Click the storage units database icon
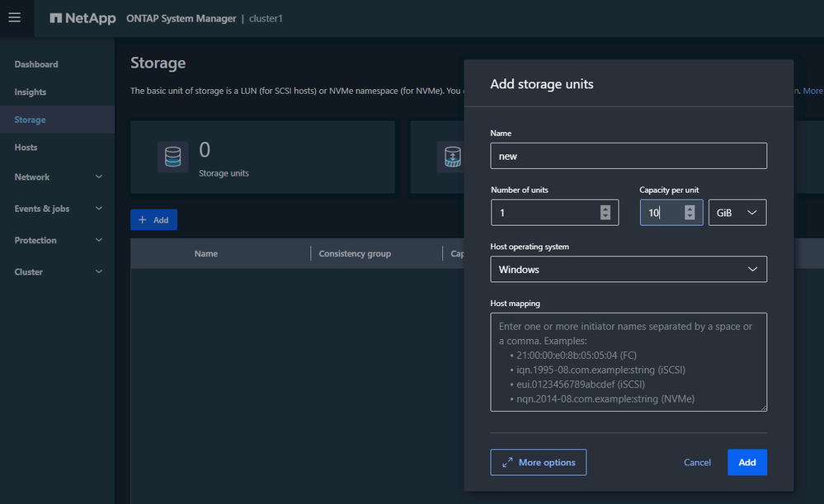The height and width of the screenshot is (504, 824). tap(172, 157)
